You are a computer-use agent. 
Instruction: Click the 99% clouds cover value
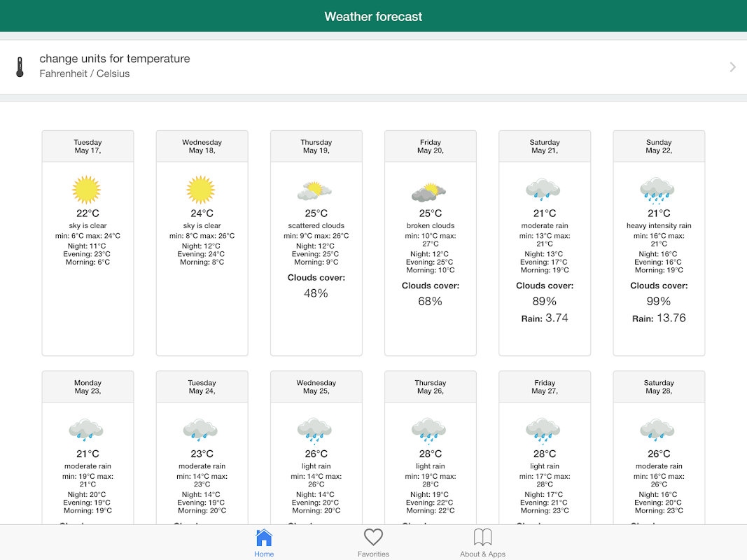coord(659,302)
